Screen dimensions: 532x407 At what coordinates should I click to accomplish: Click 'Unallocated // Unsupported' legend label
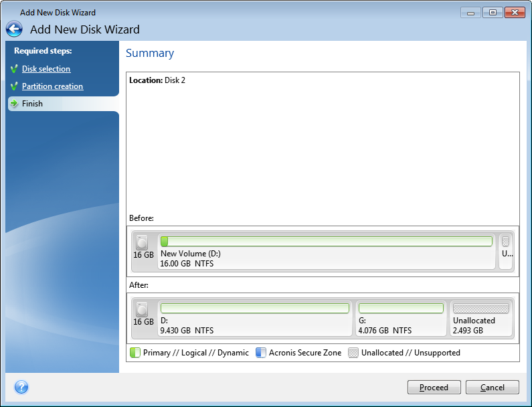[x=410, y=353]
